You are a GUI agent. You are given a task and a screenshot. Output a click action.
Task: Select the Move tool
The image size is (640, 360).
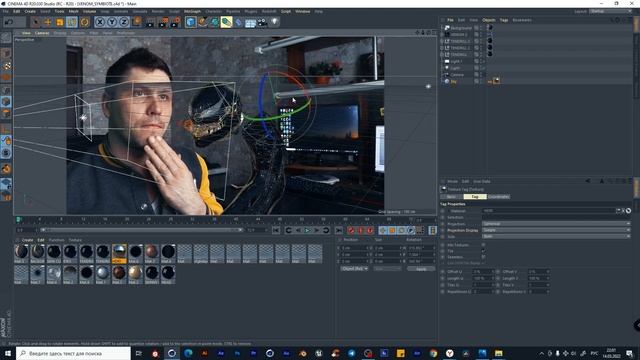[x=48, y=22]
